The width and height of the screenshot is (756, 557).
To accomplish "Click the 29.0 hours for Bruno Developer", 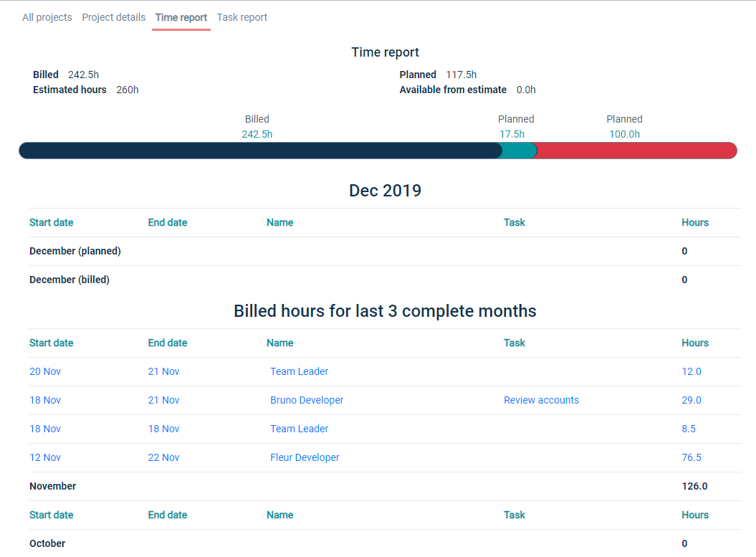I will tap(691, 400).
